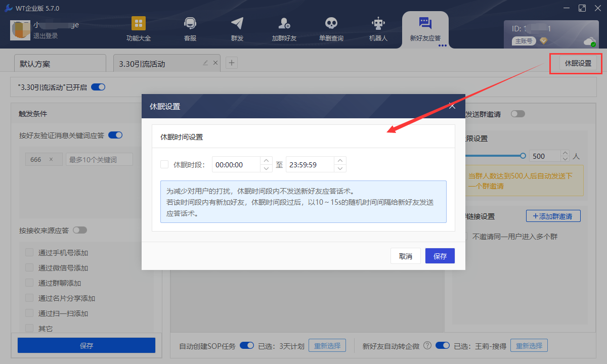Click 重新选择 next to 王莉-搜得
Image resolution: width=607 pixels, height=364 pixels.
[x=529, y=346]
